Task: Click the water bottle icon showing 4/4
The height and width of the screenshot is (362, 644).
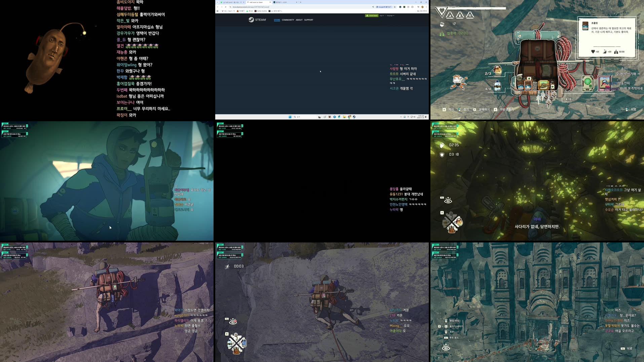Action: coord(497,86)
